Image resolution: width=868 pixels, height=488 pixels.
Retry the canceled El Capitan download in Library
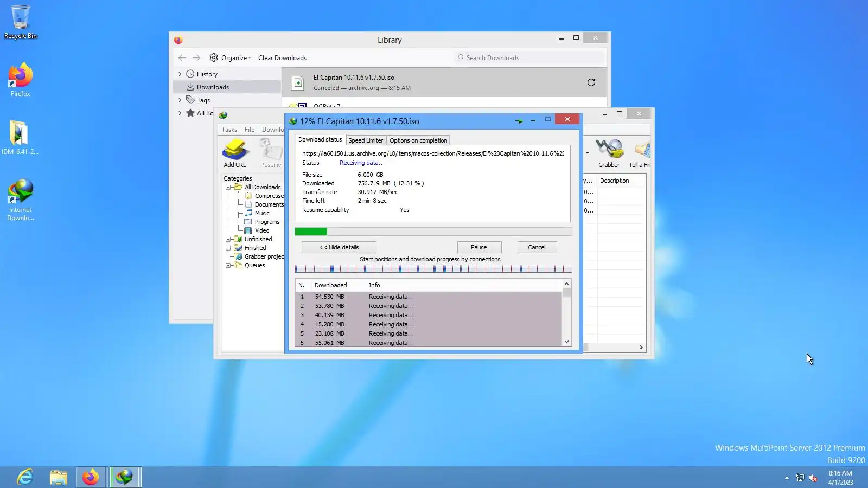click(x=591, y=82)
